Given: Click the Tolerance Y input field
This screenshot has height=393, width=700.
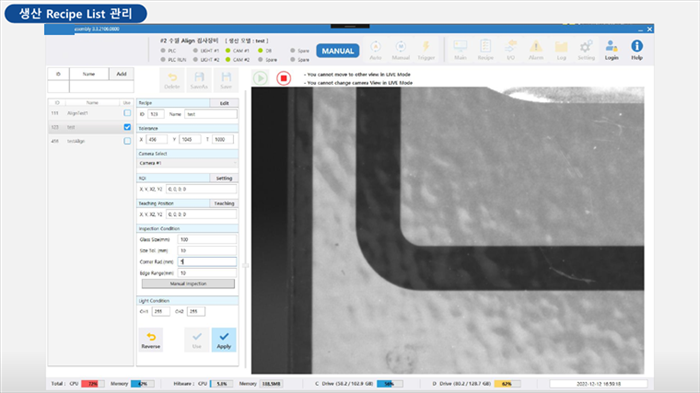Looking at the screenshot, I should (190, 139).
